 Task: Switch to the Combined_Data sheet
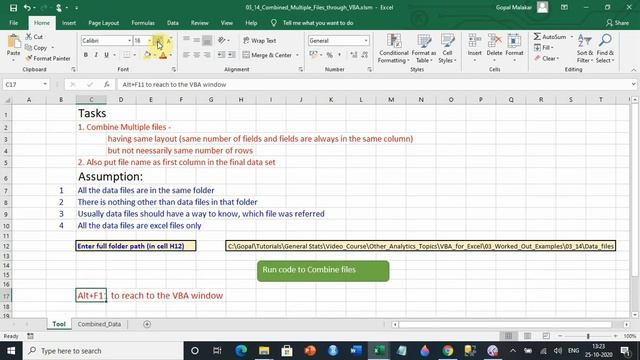(99, 324)
